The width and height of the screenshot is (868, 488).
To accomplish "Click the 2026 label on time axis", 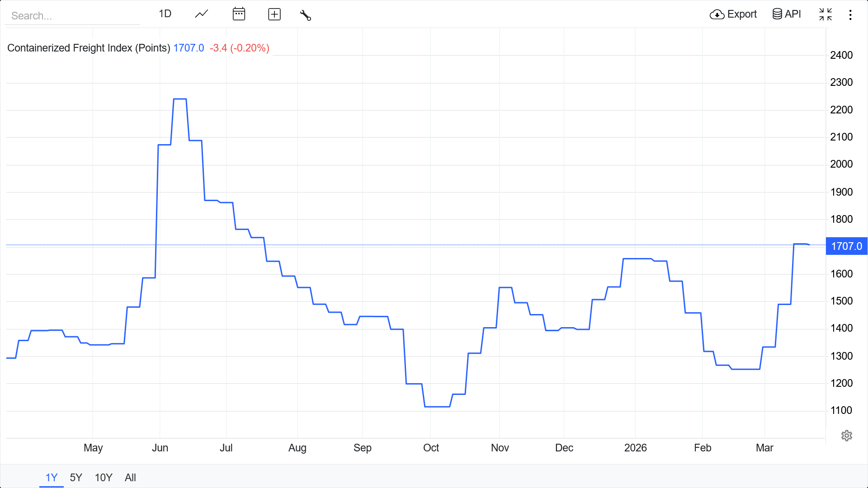I will click(x=635, y=448).
